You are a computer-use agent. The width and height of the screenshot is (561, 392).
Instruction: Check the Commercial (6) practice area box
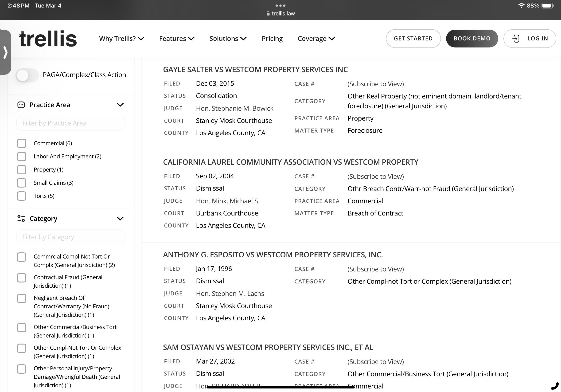coord(22,143)
